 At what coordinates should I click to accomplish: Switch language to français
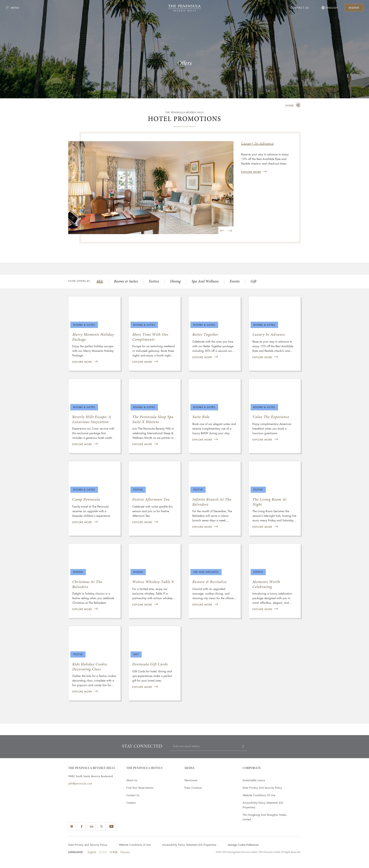pyautogui.click(x=125, y=852)
